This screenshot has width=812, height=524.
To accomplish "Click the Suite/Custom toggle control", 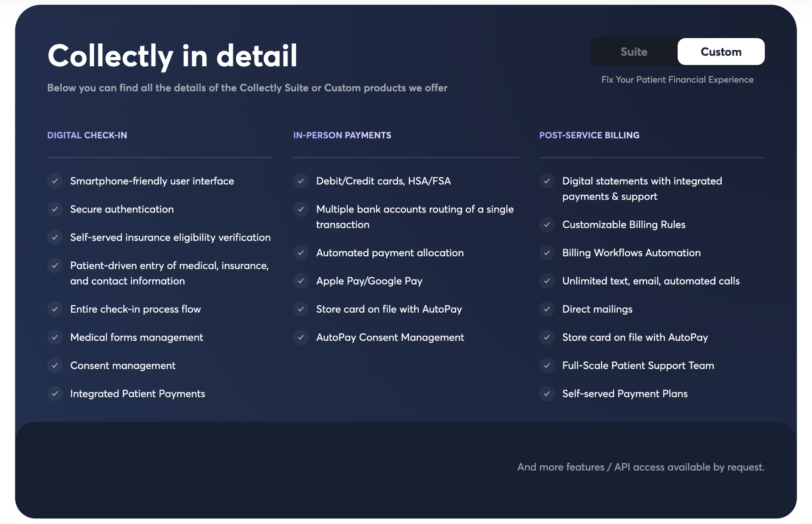I will coord(678,52).
